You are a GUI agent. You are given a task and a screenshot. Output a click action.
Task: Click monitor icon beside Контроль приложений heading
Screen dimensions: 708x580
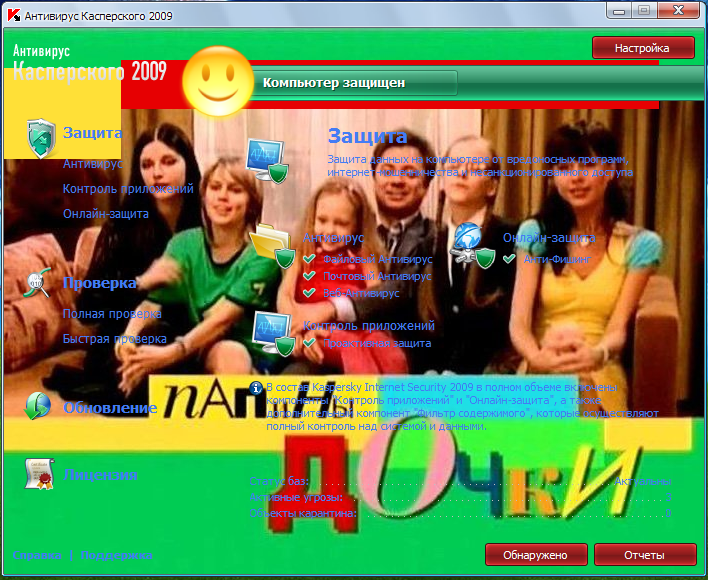click(273, 334)
